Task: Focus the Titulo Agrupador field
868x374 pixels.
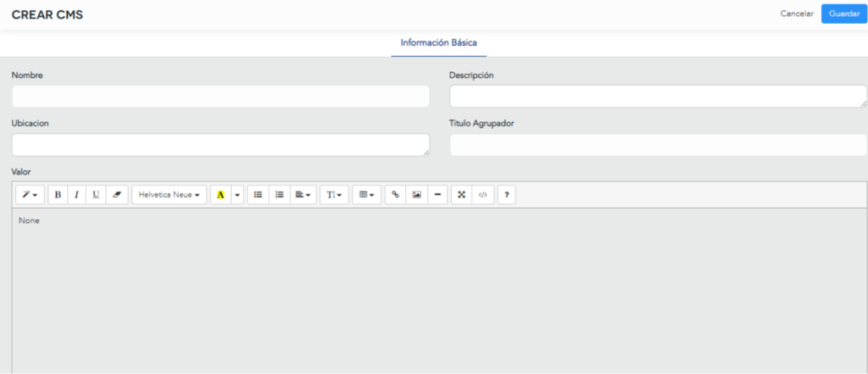Action: (658, 145)
